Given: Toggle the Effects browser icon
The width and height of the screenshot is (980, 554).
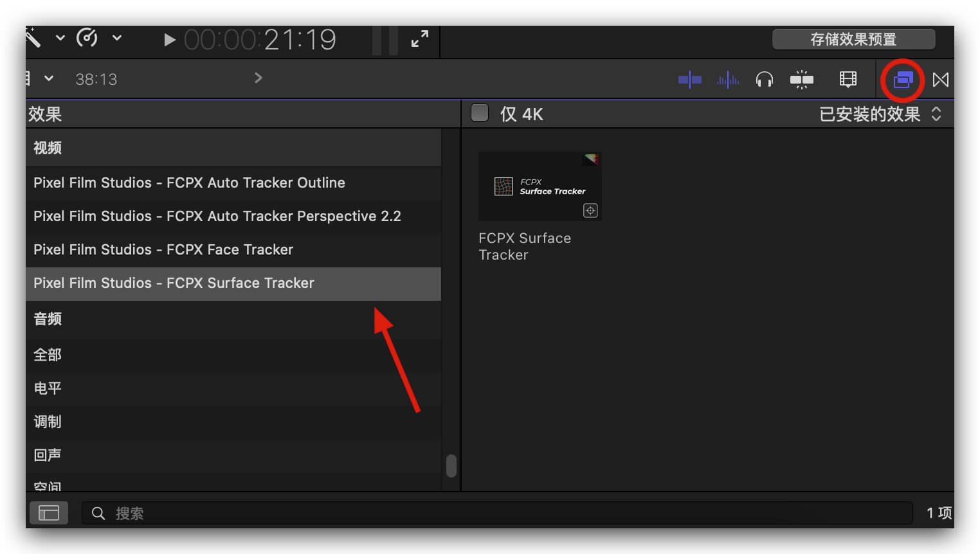Looking at the screenshot, I should (x=903, y=80).
